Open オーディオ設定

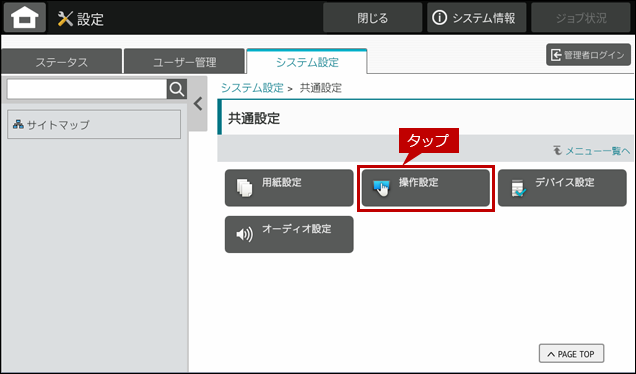click(x=289, y=234)
